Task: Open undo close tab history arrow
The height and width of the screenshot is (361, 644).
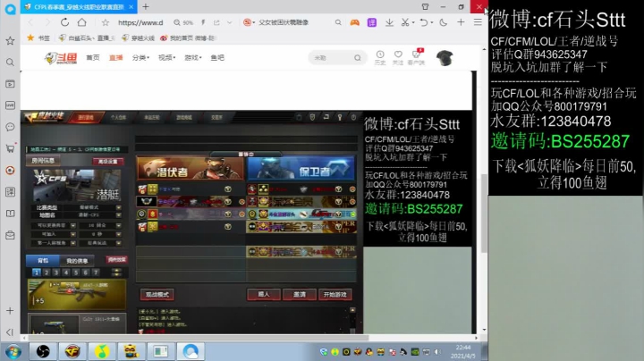Action: click(432, 22)
